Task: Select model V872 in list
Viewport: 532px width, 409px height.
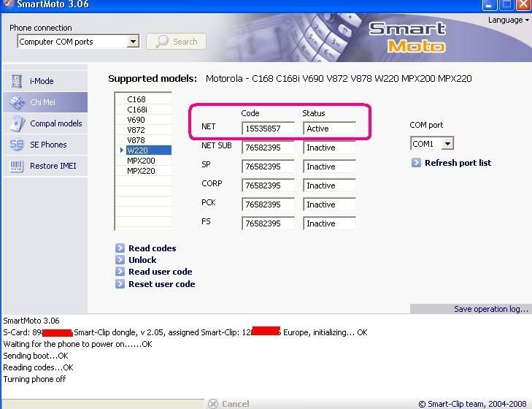Action: point(144,130)
